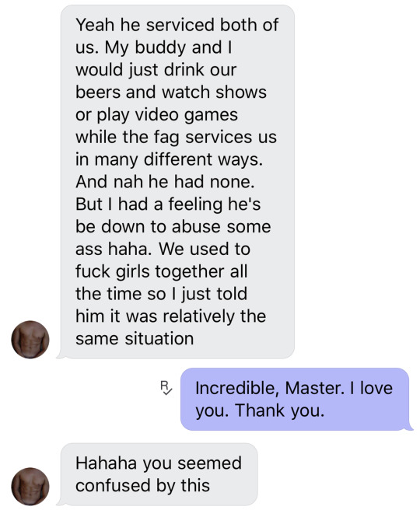
Task: Tap the phrase "same situation" ending the message
Action: click(x=135, y=339)
